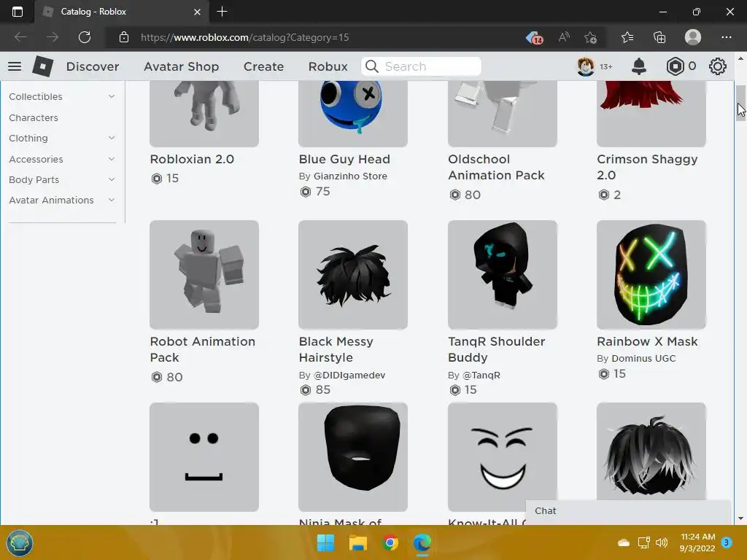
Task: Click the Microsoft Edge taskbar icon
Action: 422,542
